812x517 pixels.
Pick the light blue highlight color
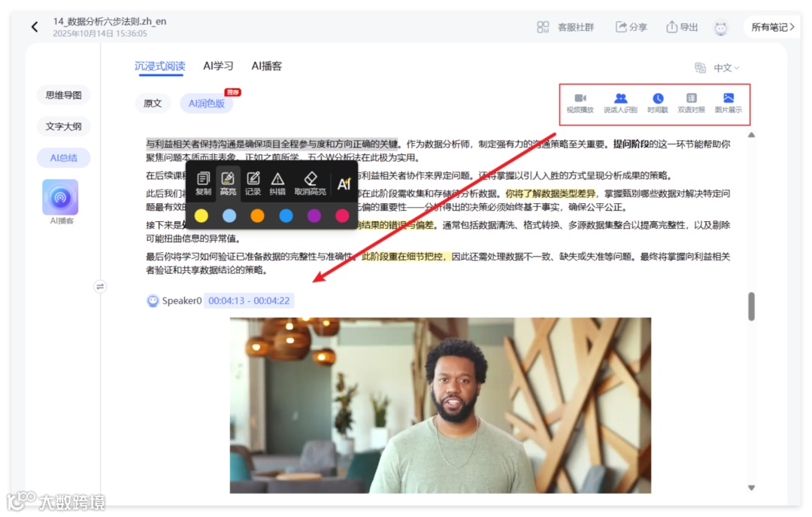(x=229, y=216)
